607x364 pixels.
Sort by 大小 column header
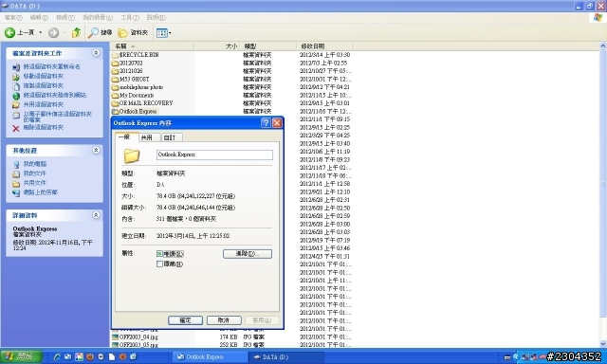(217, 46)
